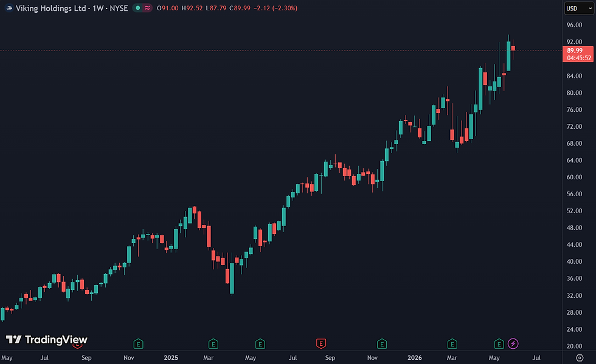Open the earnings marker near May 2026
Screen dimensions: 596x364
(499, 344)
